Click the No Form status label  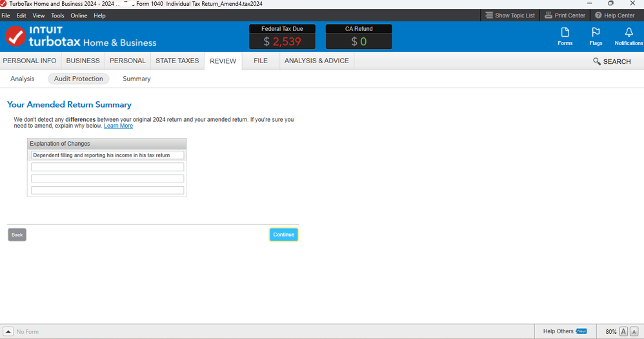pos(28,332)
